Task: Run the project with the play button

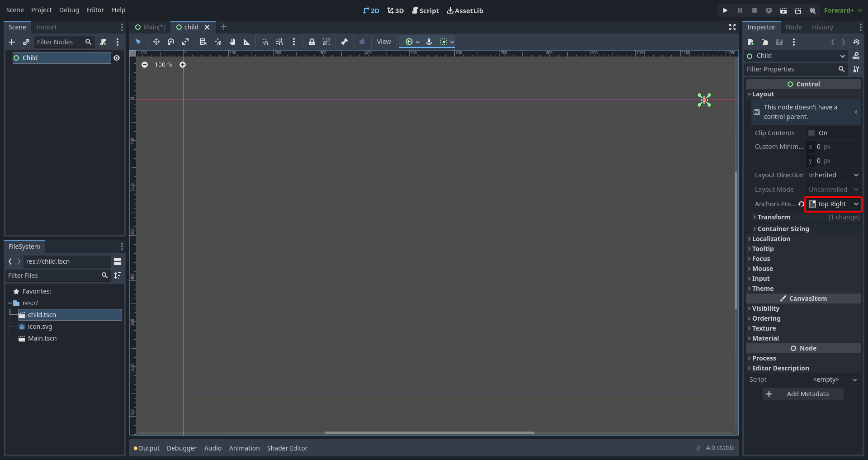Action: click(725, 10)
